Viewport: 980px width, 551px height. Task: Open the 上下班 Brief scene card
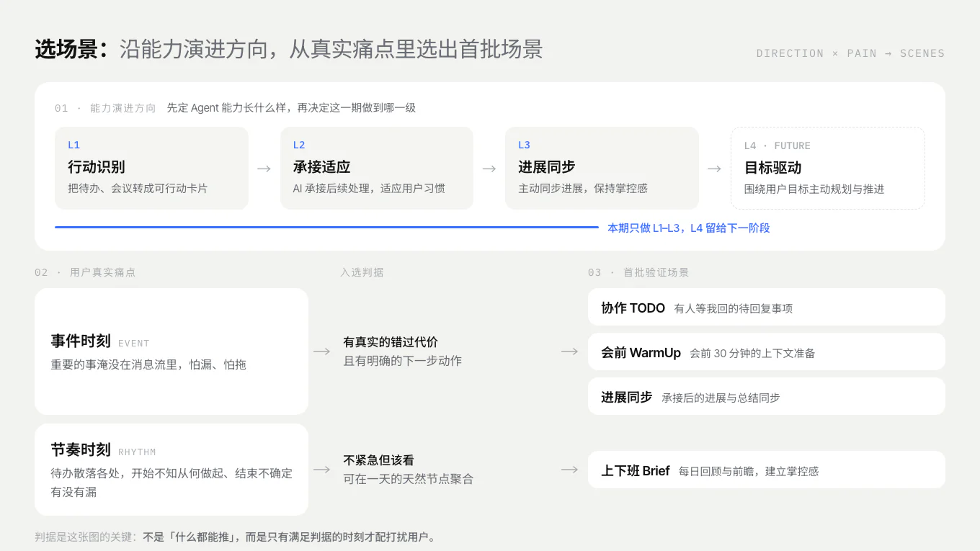pos(767,470)
